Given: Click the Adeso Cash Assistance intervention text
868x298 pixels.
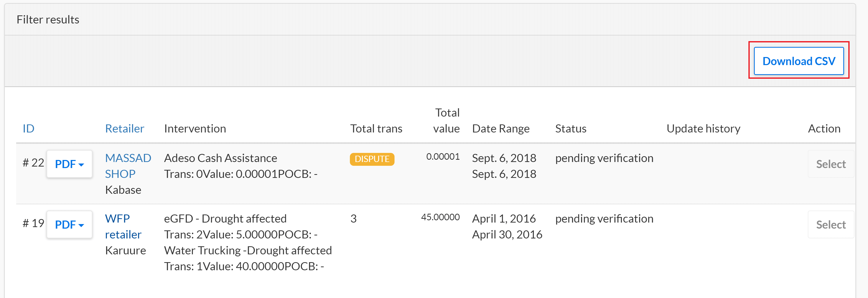Looking at the screenshot, I should pos(220,158).
